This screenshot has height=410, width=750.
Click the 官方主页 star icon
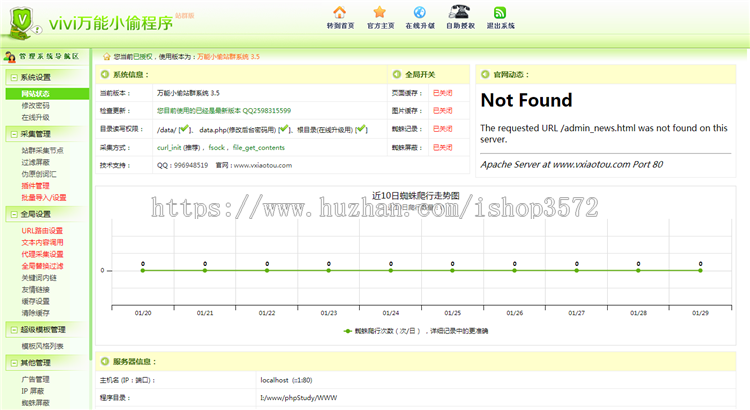(x=380, y=12)
